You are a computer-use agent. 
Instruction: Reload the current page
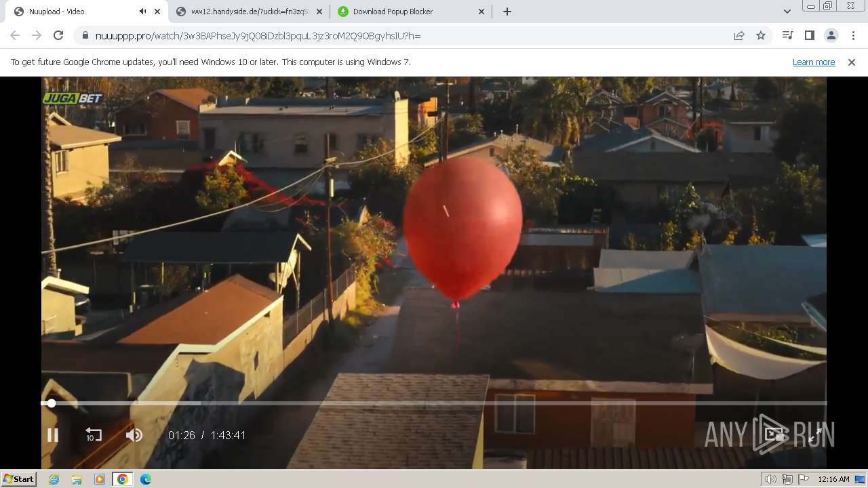(x=58, y=36)
